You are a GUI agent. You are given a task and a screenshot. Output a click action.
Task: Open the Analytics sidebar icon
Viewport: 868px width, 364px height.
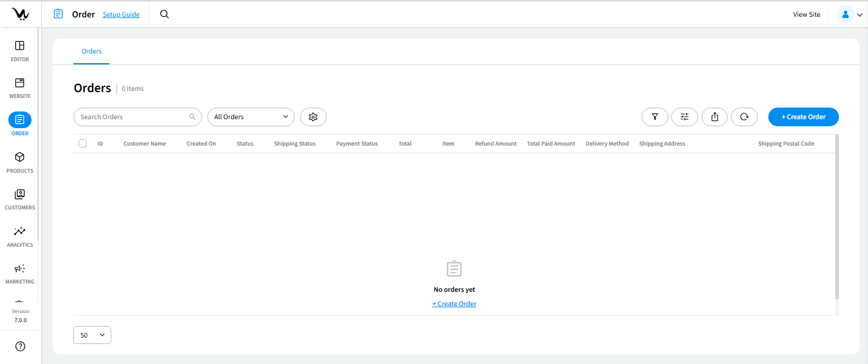tap(20, 236)
